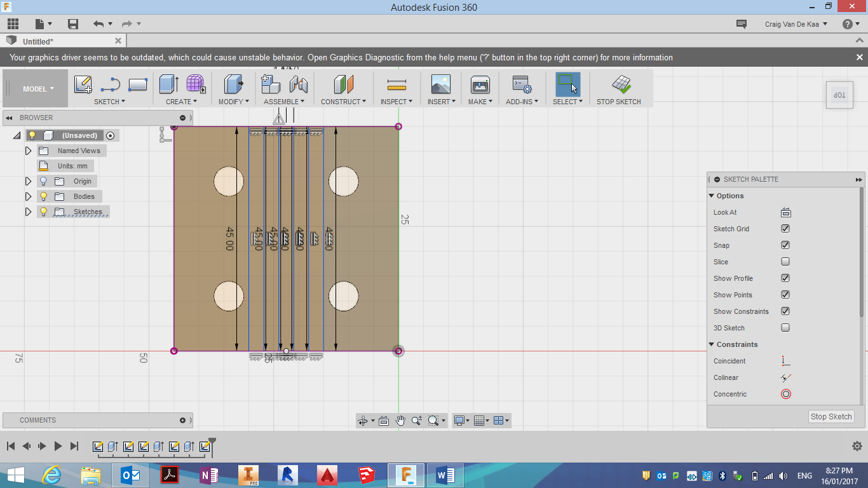Click the Construct plane icon
The height and width of the screenshot is (488, 868).
pyautogui.click(x=343, y=84)
